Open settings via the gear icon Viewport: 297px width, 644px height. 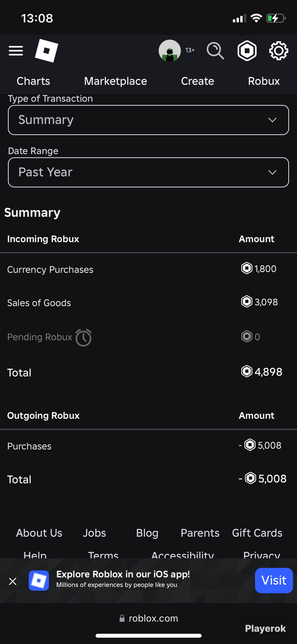click(279, 51)
